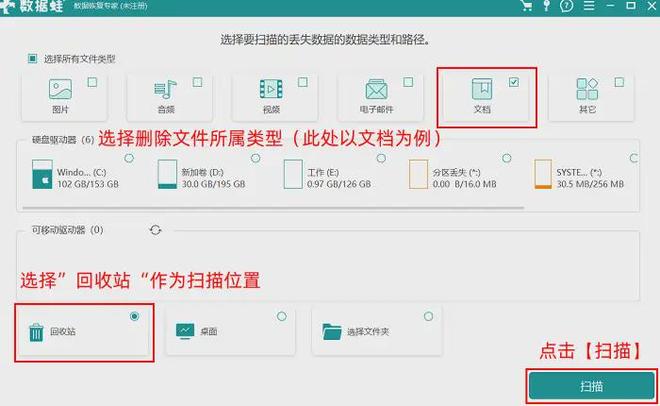Click the SYSTE... partition drive icon
The image size is (660, 406).
543,174
